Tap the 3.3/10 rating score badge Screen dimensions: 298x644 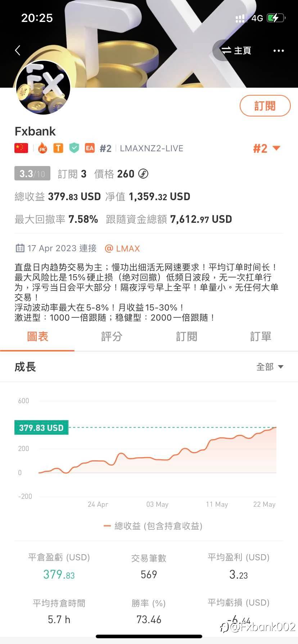click(x=32, y=174)
